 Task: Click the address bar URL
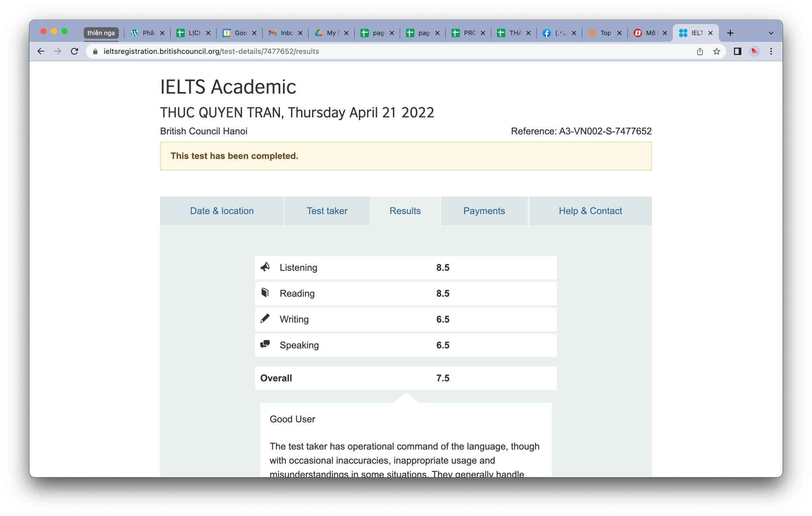(211, 51)
